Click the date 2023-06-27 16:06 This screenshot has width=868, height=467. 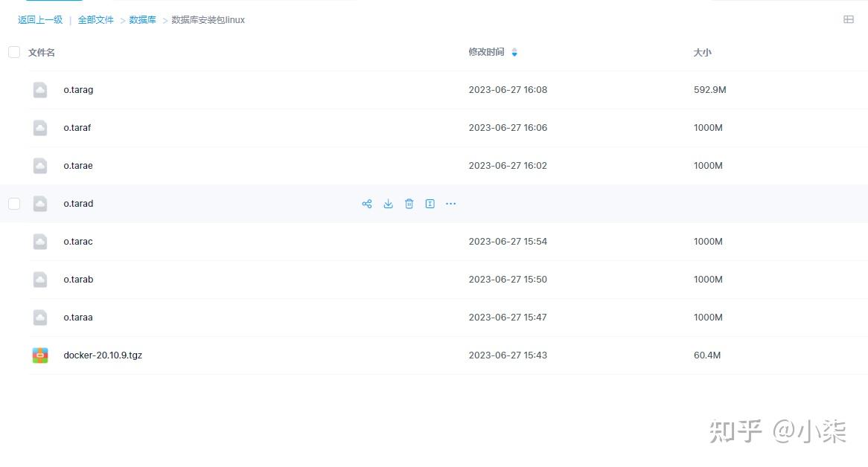pyautogui.click(x=508, y=128)
